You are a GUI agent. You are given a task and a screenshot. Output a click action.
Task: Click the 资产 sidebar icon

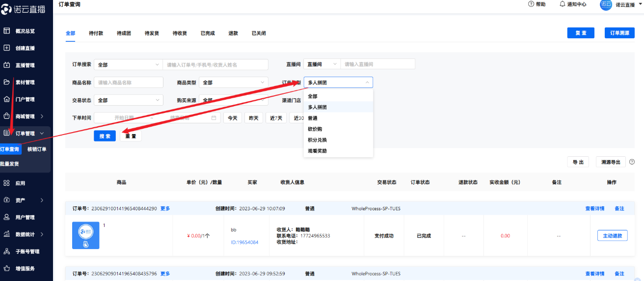point(7,200)
